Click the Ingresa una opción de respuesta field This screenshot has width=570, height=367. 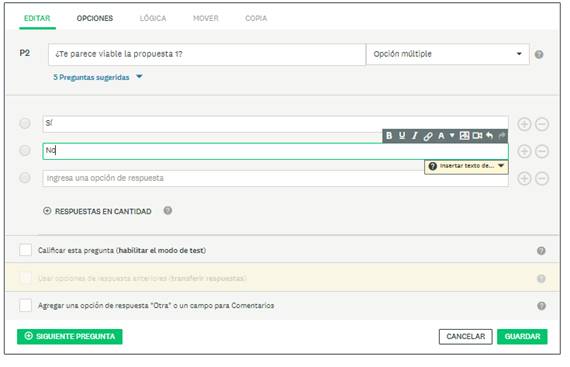click(x=275, y=178)
